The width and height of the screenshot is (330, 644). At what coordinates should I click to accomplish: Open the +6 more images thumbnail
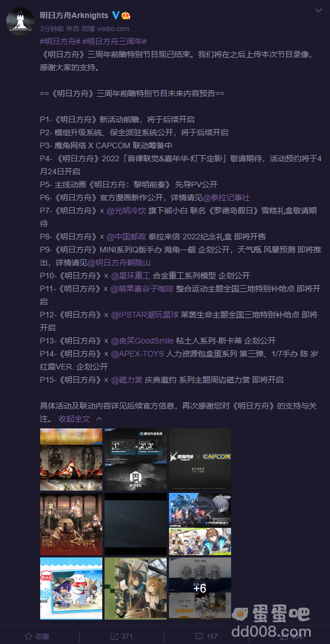tap(200, 589)
